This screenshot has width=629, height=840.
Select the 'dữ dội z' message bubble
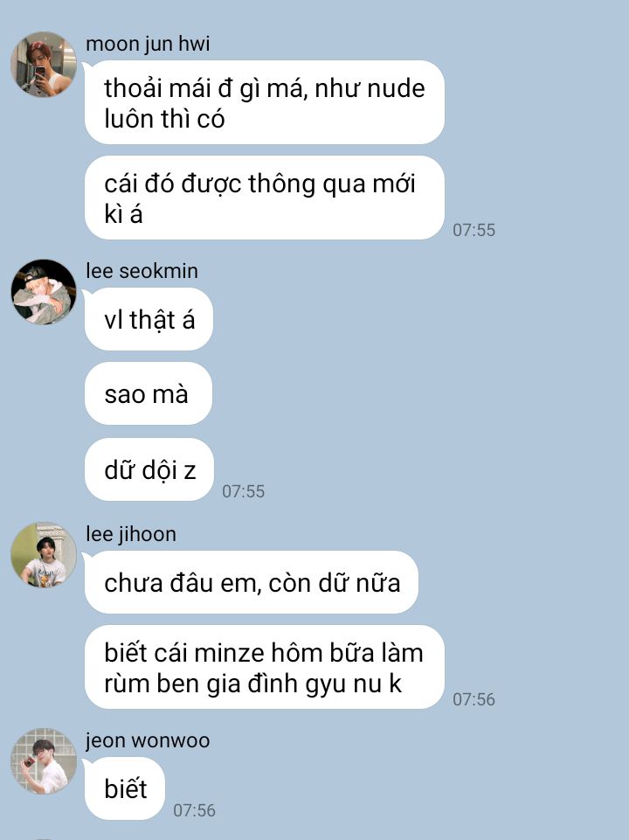pos(149,469)
